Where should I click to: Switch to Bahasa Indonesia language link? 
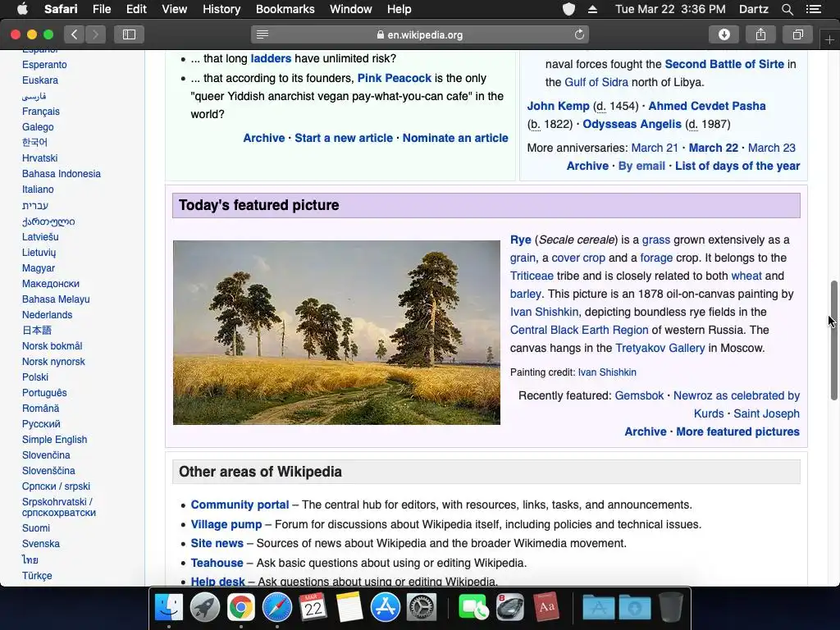point(61,174)
